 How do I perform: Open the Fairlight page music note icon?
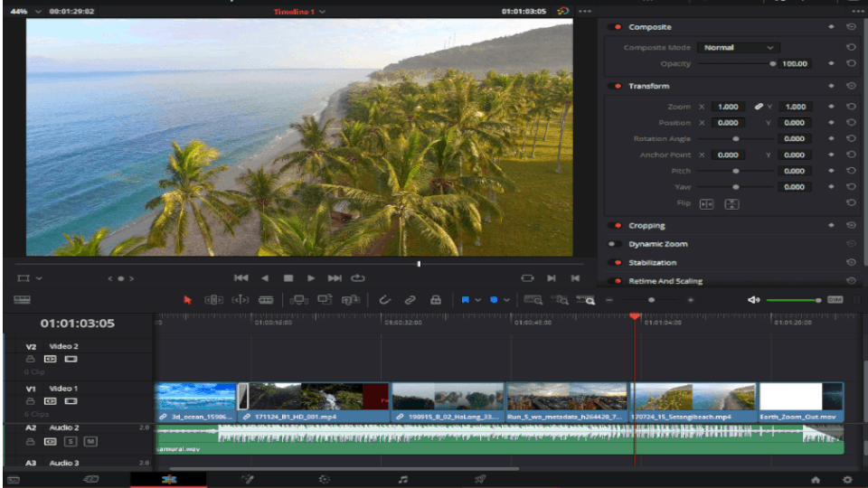[x=403, y=479]
